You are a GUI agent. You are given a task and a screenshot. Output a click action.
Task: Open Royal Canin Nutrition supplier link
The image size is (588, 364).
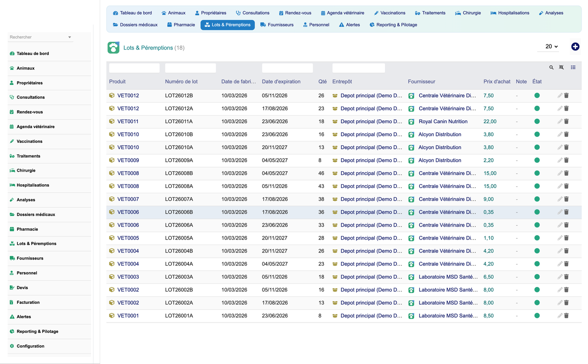tap(443, 122)
